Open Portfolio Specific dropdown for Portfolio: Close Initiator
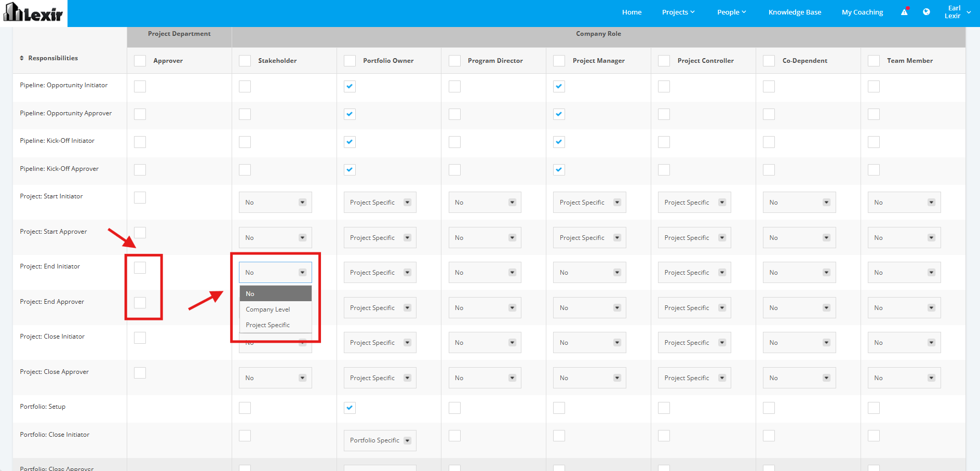Screen dimensions: 980x471 pos(380,440)
